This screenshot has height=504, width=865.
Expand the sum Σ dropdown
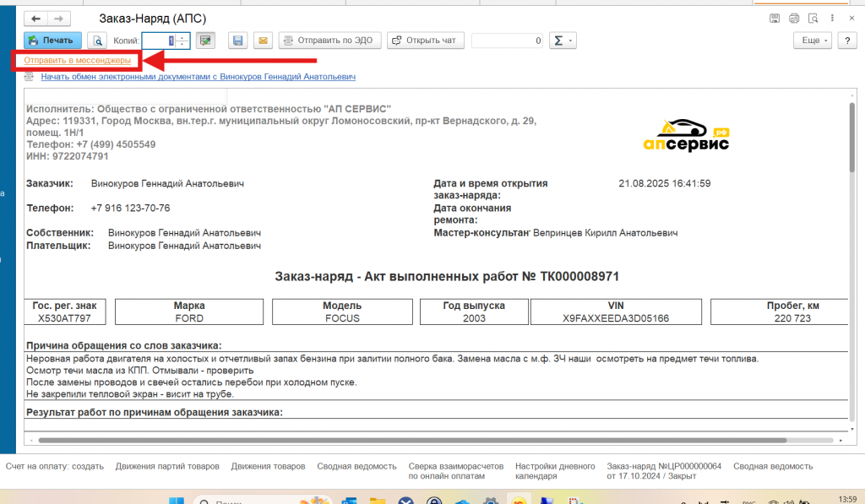[x=562, y=41]
